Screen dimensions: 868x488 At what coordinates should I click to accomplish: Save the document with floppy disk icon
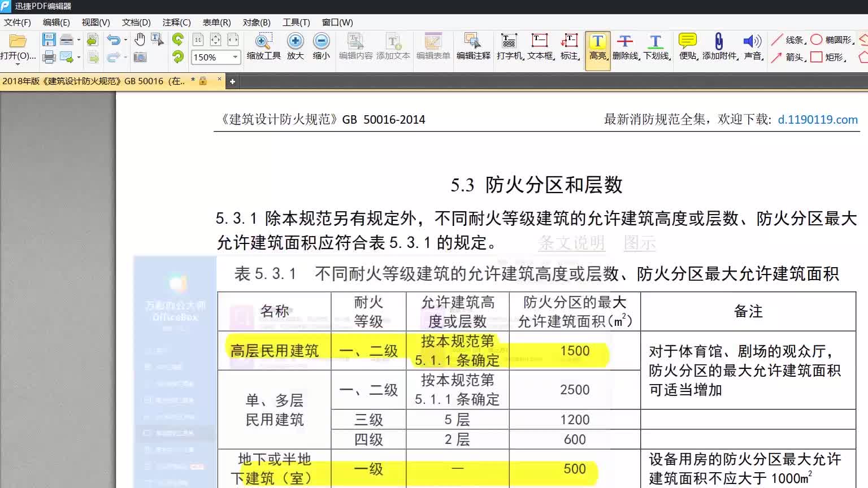[49, 40]
